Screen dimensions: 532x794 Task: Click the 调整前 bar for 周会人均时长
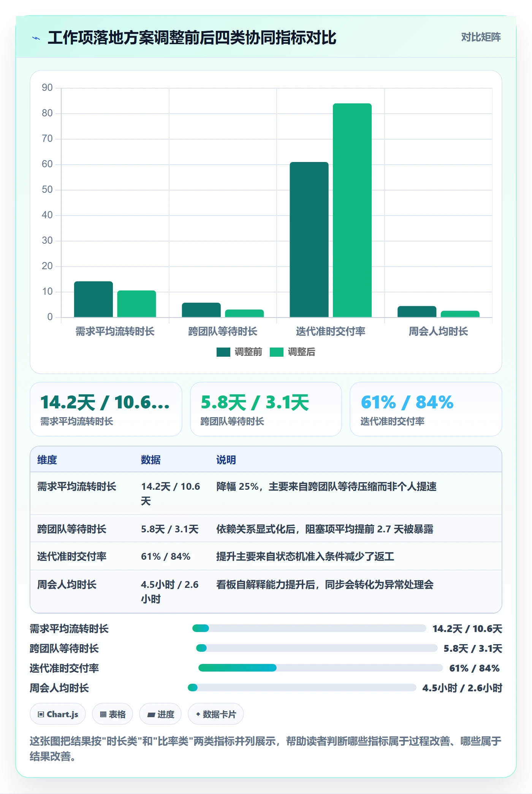click(417, 311)
